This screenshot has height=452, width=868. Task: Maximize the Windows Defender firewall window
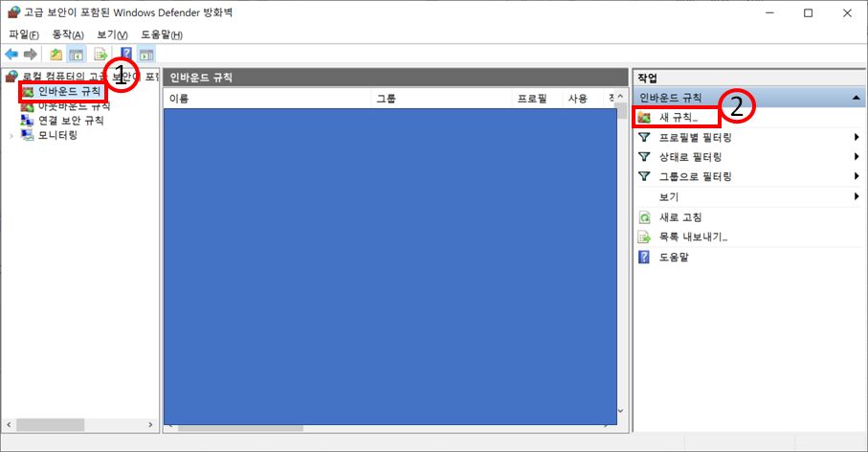[809, 12]
